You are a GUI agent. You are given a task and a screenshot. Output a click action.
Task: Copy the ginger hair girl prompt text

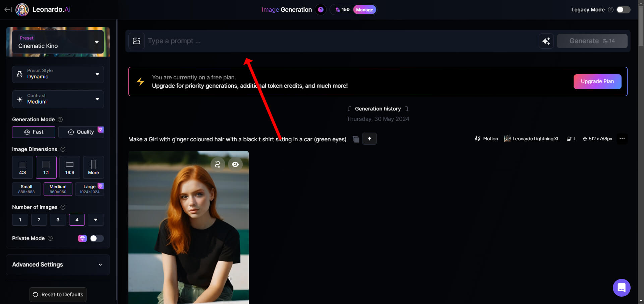point(356,139)
